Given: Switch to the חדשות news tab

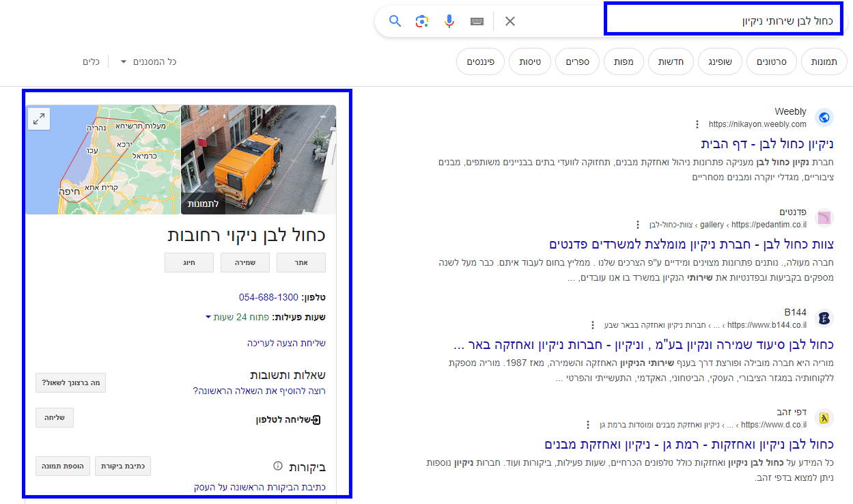Looking at the screenshot, I should coord(671,62).
